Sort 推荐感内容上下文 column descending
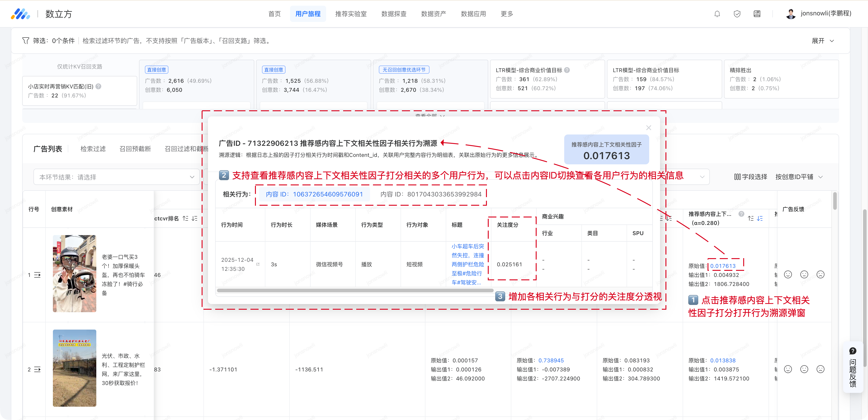 (x=760, y=218)
